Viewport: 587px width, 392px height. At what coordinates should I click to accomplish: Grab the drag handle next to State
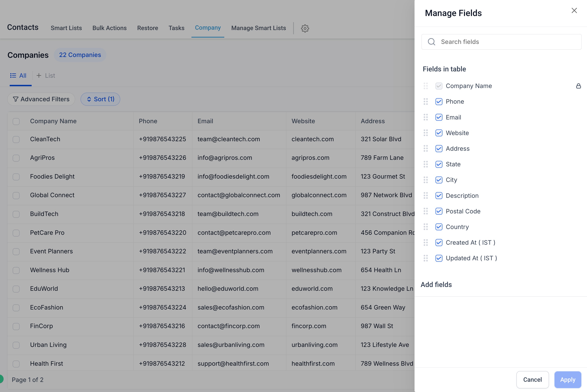click(x=425, y=164)
